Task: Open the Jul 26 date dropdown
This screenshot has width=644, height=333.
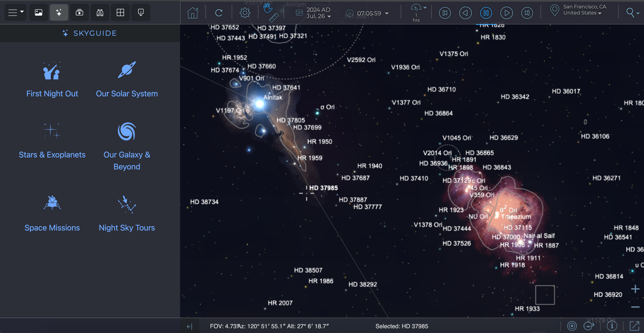Action: 317,12
